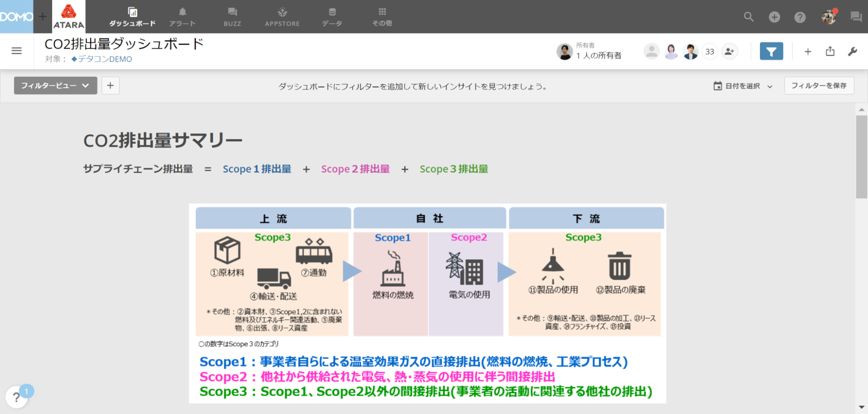Image resolution: width=868 pixels, height=414 pixels.
Task: Click the vertical scrollbar thumb
Action: (861, 156)
